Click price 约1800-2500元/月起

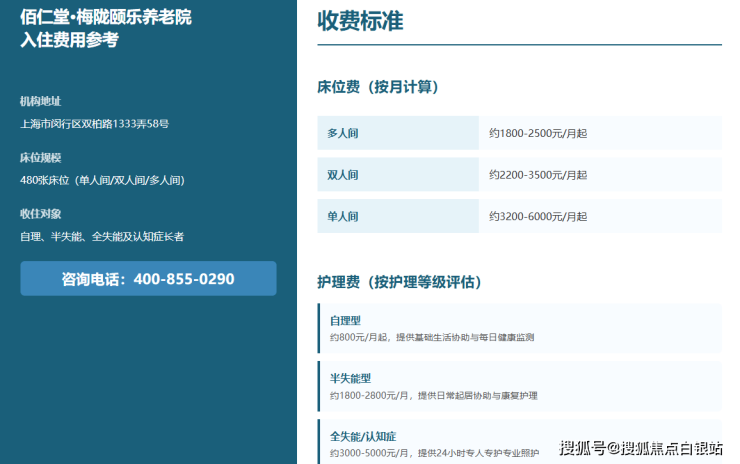point(538,134)
